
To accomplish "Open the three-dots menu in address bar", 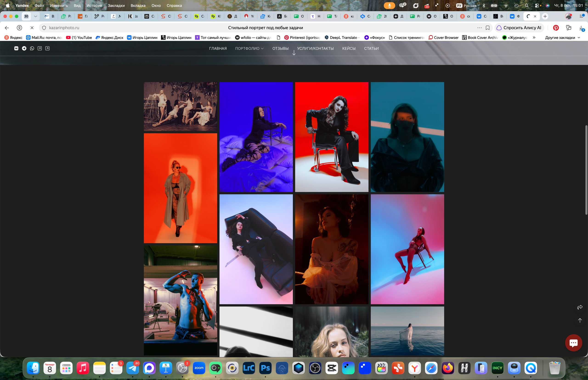I will click(479, 28).
